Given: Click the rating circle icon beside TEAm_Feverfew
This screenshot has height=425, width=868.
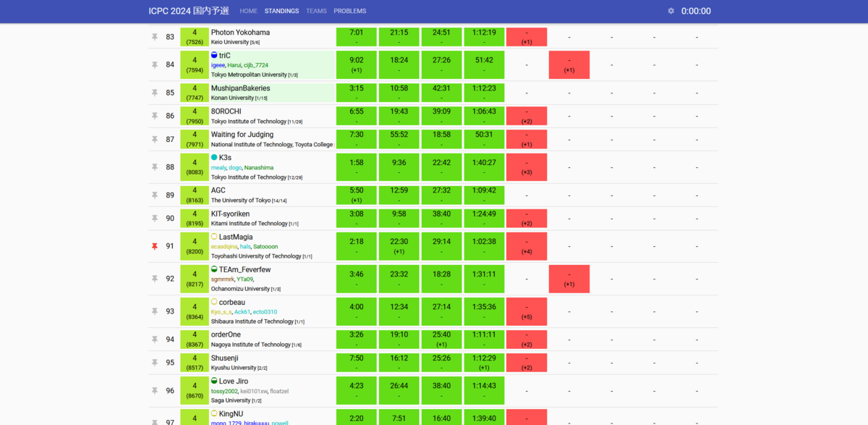Looking at the screenshot, I should pos(214,269).
